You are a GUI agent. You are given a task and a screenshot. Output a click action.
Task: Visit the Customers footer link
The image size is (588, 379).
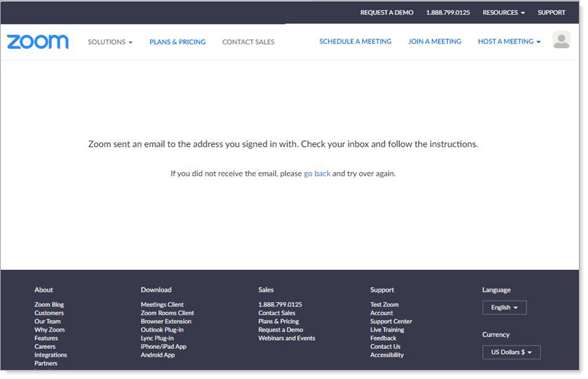click(x=49, y=313)
